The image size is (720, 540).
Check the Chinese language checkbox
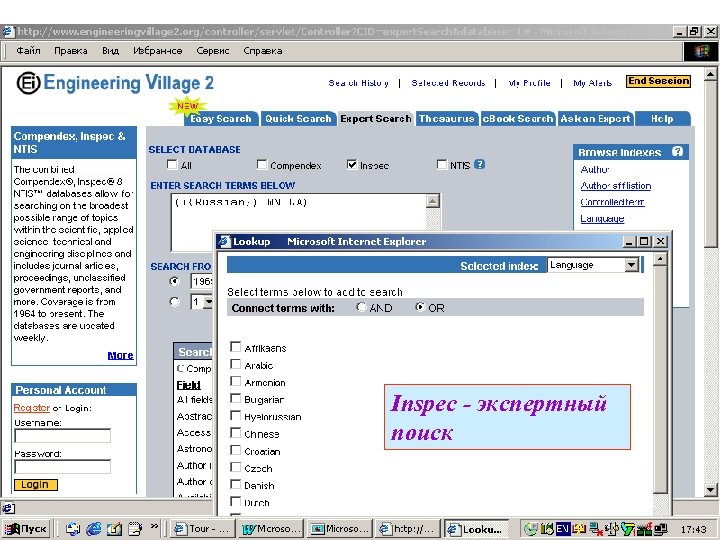[x=236, y=433]
